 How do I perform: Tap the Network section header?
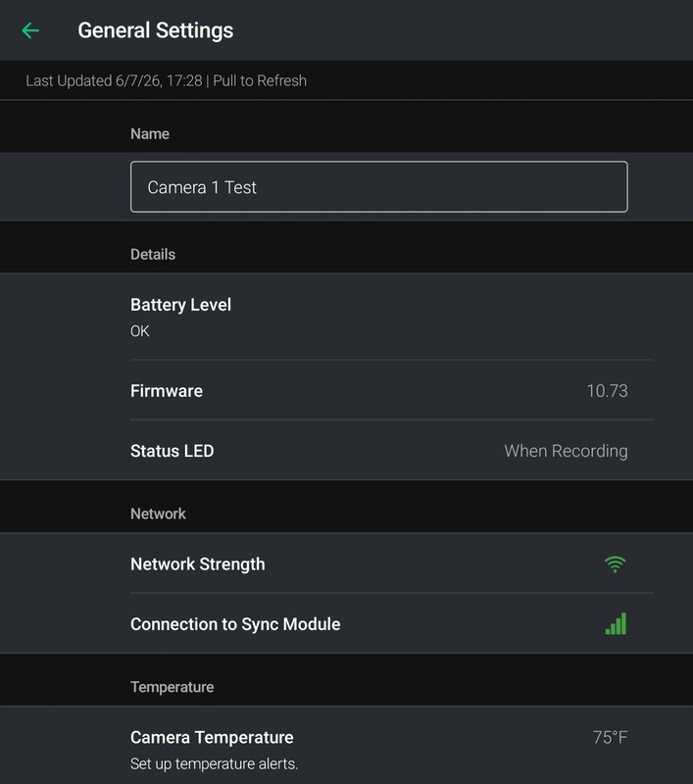158,514
